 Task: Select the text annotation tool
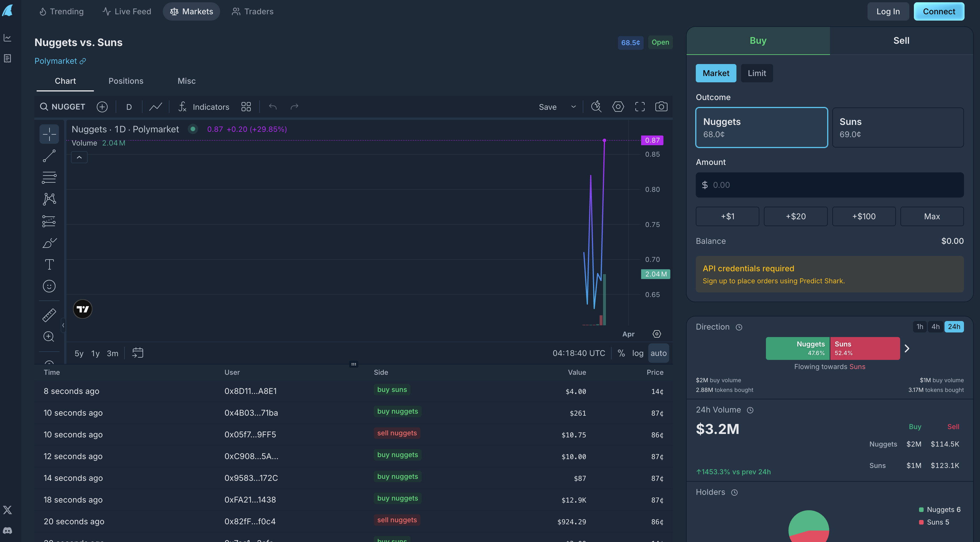click(49, 264)
